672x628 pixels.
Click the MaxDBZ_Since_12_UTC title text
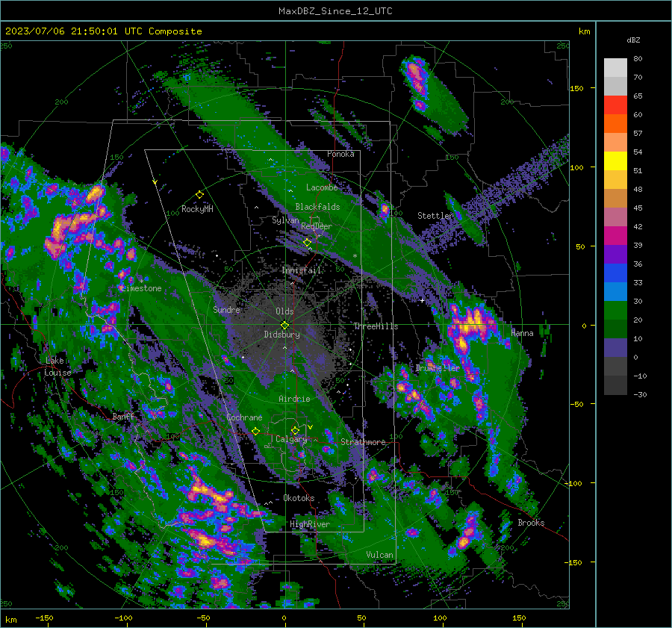(x=335, y=11)
